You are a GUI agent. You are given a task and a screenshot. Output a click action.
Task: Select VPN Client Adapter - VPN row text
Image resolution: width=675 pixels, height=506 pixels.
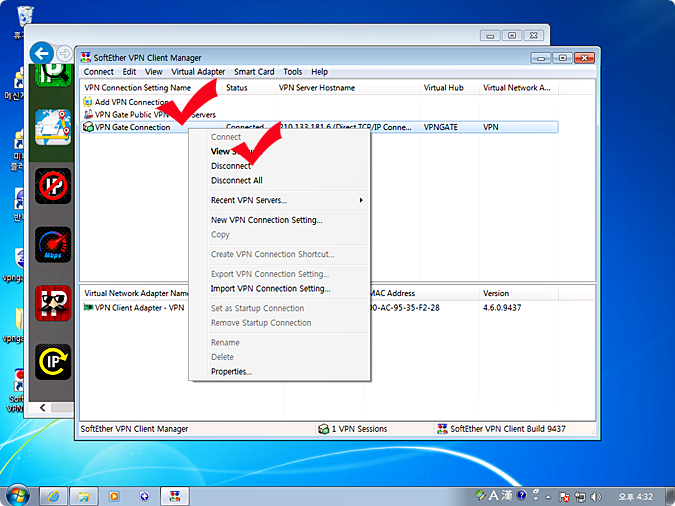[139, 308]
